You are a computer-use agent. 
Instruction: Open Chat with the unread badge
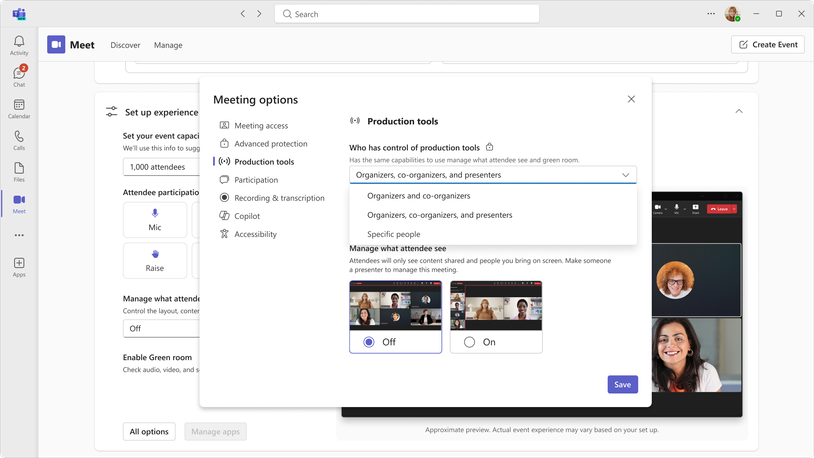[x=19, y=76]
